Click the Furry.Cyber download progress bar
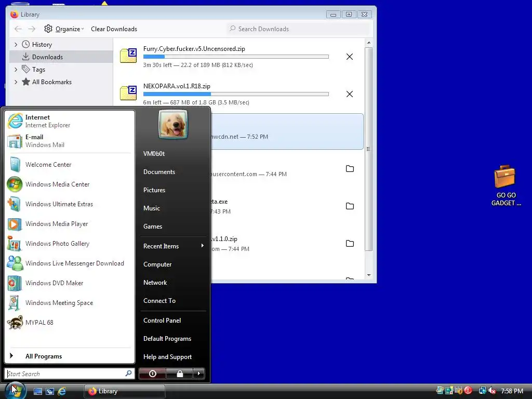 click(x=236, y=57)
